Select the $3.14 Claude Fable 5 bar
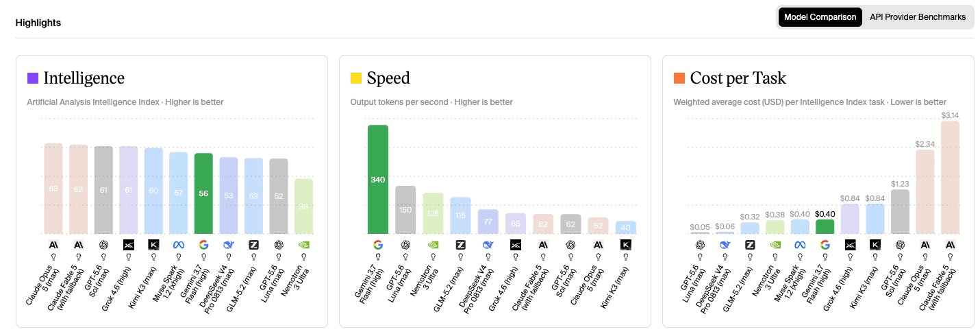 (950, 178)
